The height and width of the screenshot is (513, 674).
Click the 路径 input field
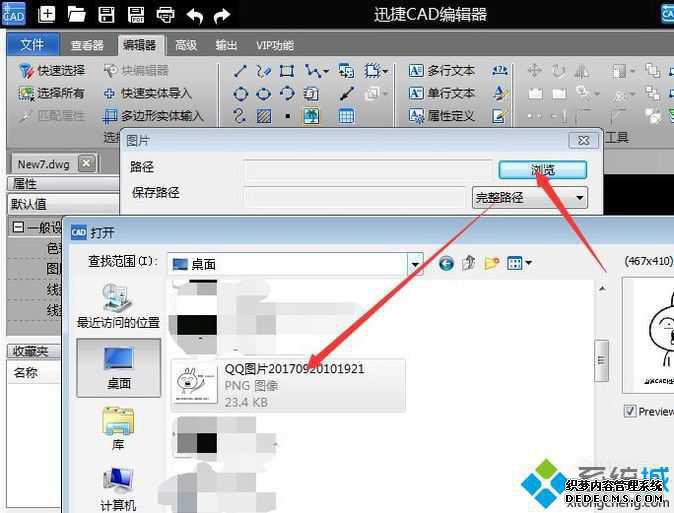click(x=368, y=169)
